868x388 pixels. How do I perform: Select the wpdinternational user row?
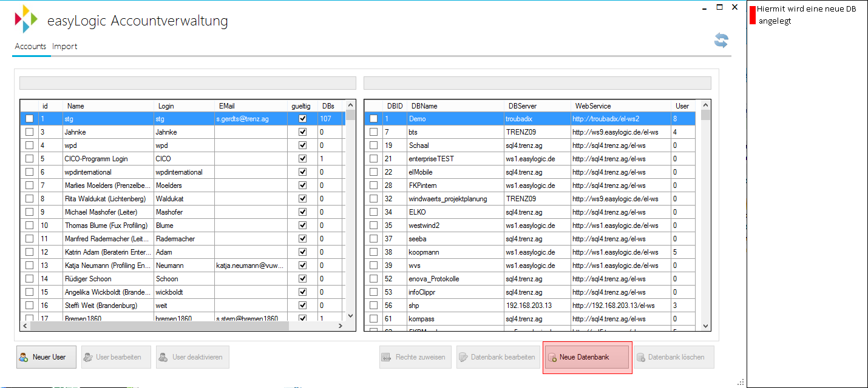pyautogui.click(x=183, y=172)
